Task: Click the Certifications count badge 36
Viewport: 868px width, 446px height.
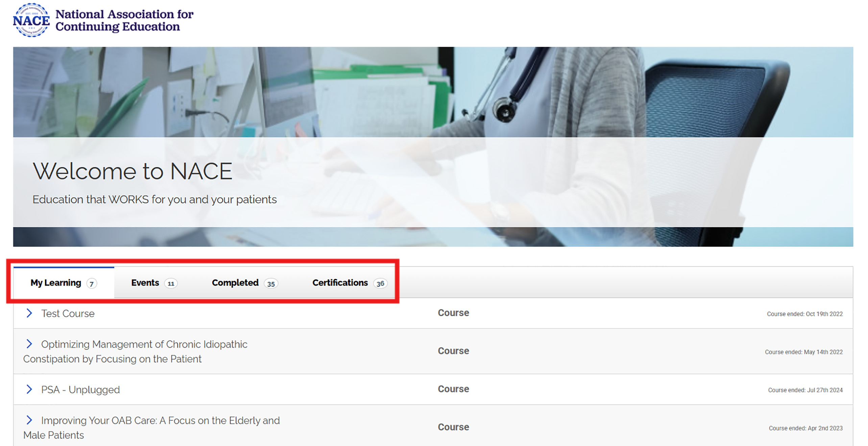Action: tap(380, 284)
